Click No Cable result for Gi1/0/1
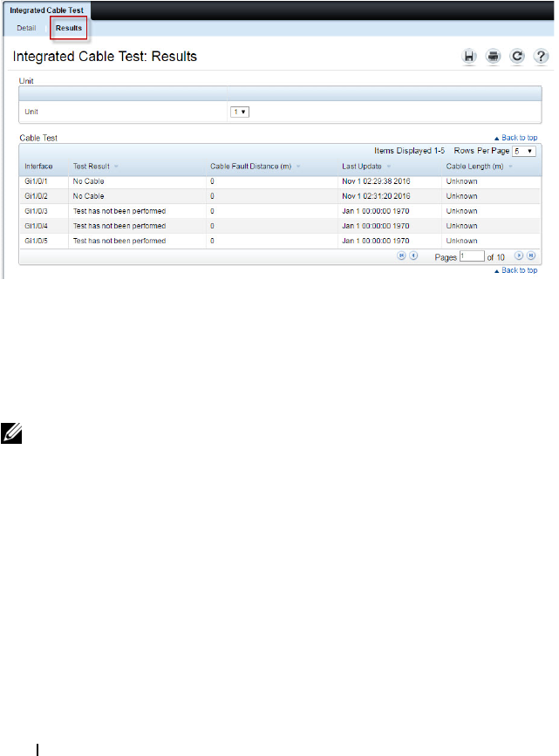The height and width of the screenshot is (756, 559). coord(88,181)
